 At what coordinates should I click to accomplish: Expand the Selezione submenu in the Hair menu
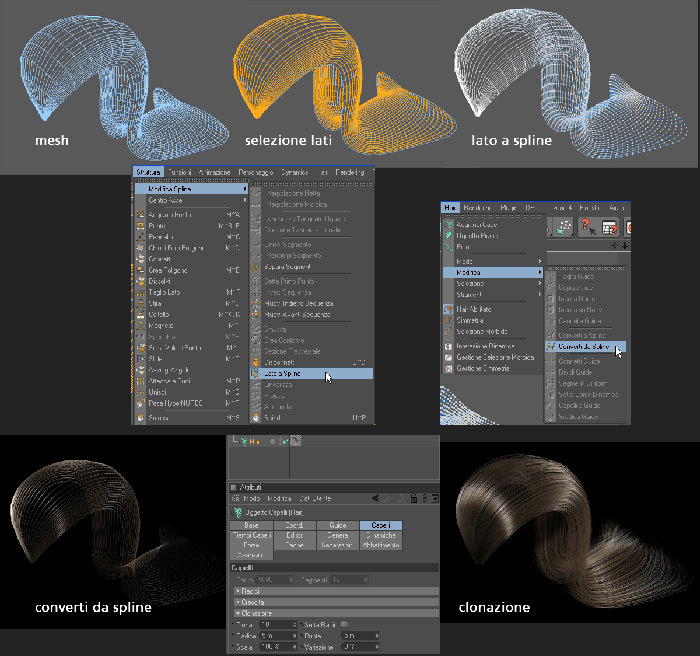(540, 284)
